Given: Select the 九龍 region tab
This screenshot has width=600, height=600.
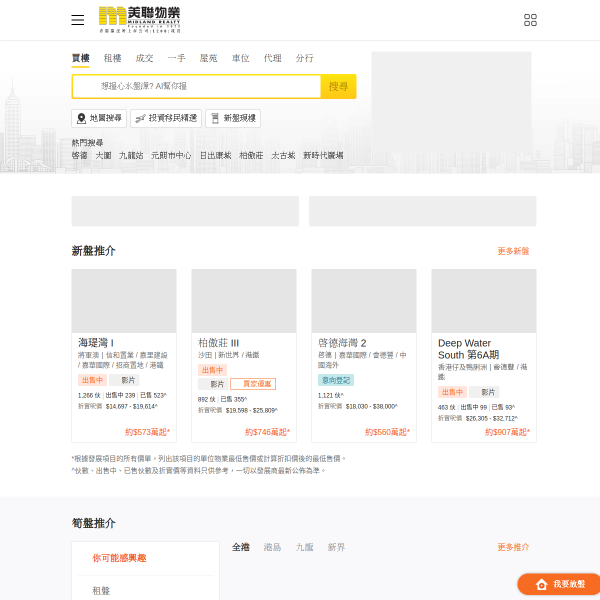Looking at the screenshot, I should (x=305, y=548).
